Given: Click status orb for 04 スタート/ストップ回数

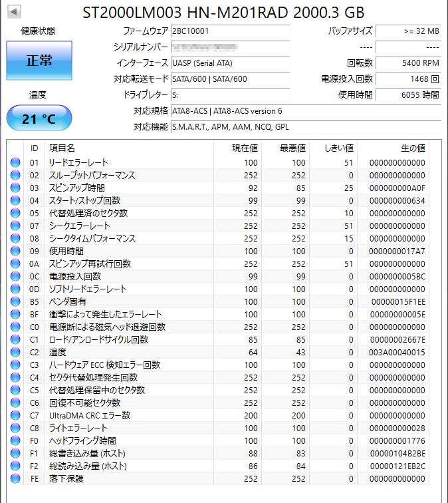Looking at the screenshot, I should [x=15, y=200].
